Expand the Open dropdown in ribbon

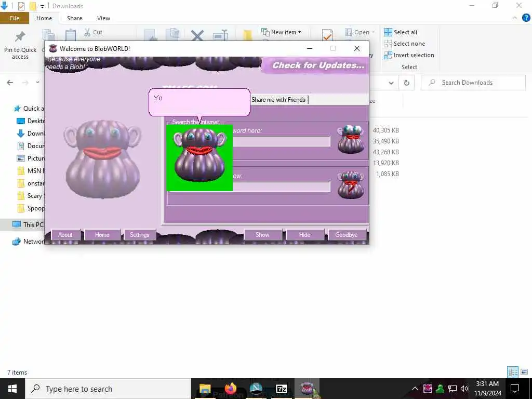(360, 32)
